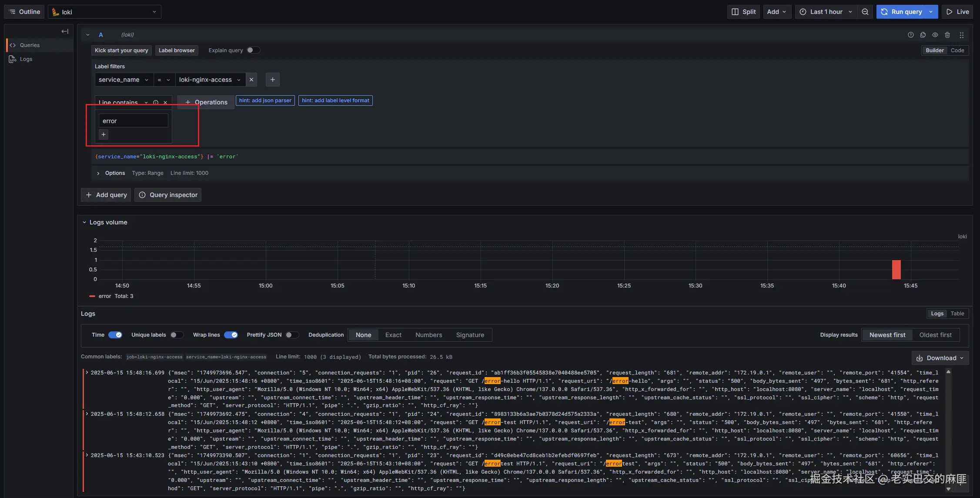Expand the query Options section
The image size is (980, 498).
click(x=111, y=173)
